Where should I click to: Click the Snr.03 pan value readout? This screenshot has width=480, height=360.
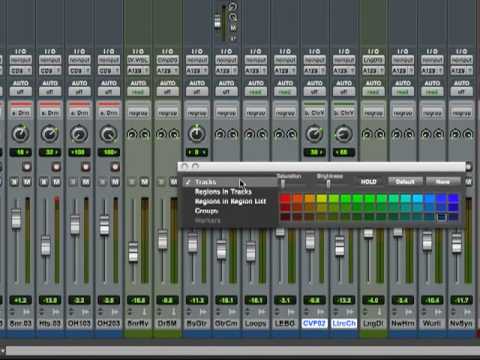point(20,152)
